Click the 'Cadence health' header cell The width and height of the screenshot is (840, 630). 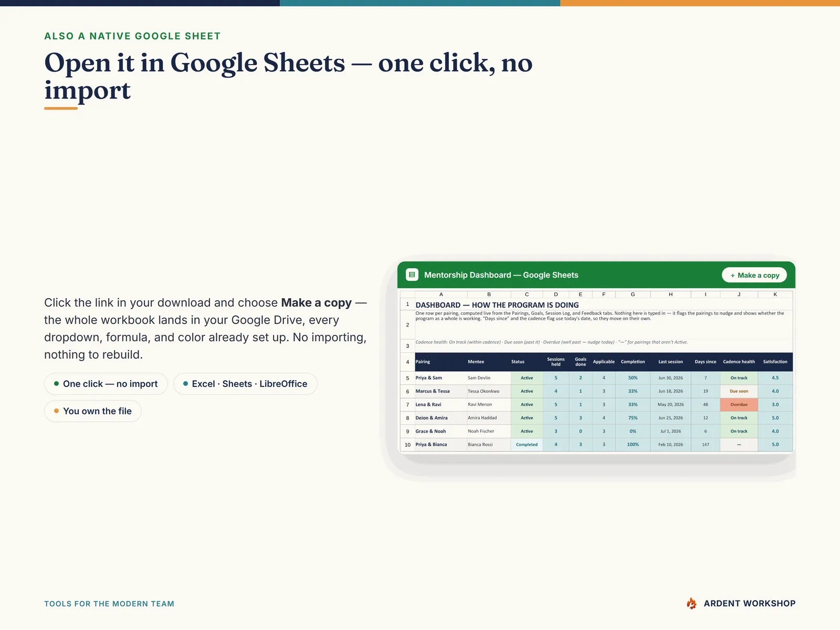point(739,362)
